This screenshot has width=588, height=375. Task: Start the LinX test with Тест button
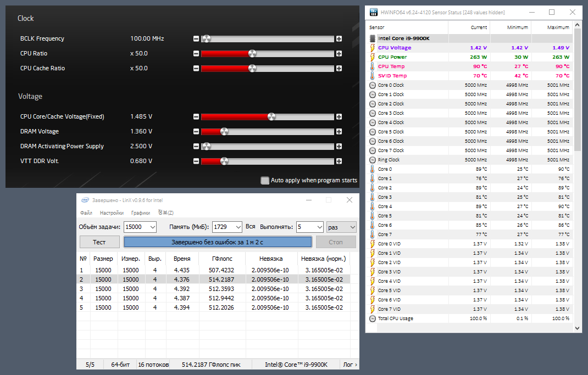pos(99,242)
